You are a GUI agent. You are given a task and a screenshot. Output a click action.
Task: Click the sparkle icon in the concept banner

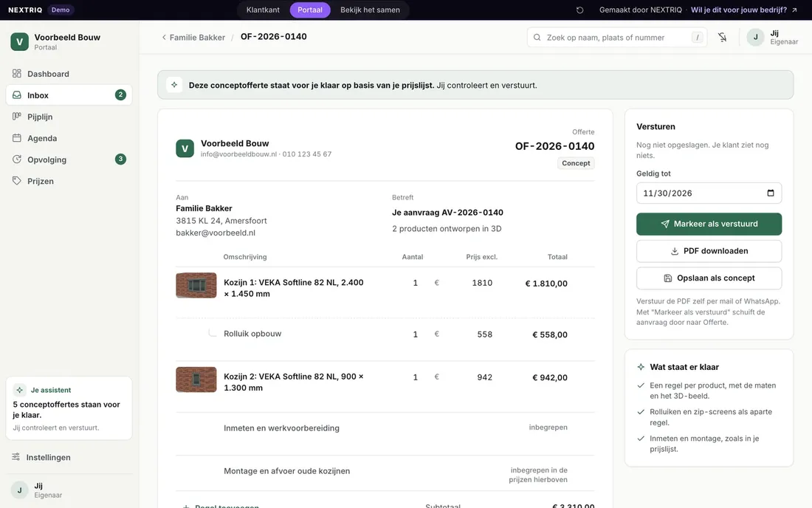coord(174,85)
